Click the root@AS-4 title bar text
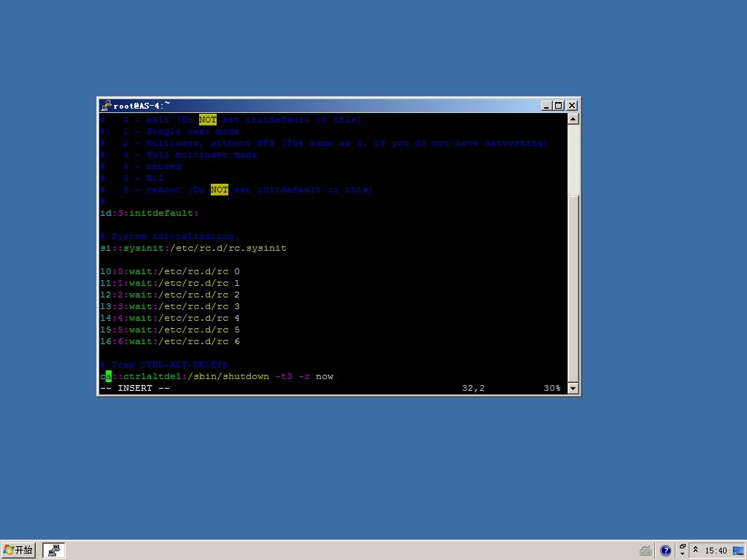Image resolution: width=747 pixels, height=560 pixels. coord(142,106)
